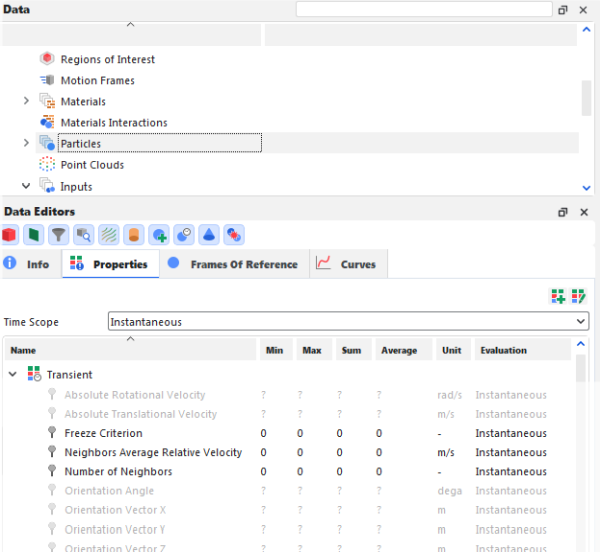Click the Transient grid with clock icon
Image resolution: width=600 pixels, height=552 pixels.
coord(34,374)
